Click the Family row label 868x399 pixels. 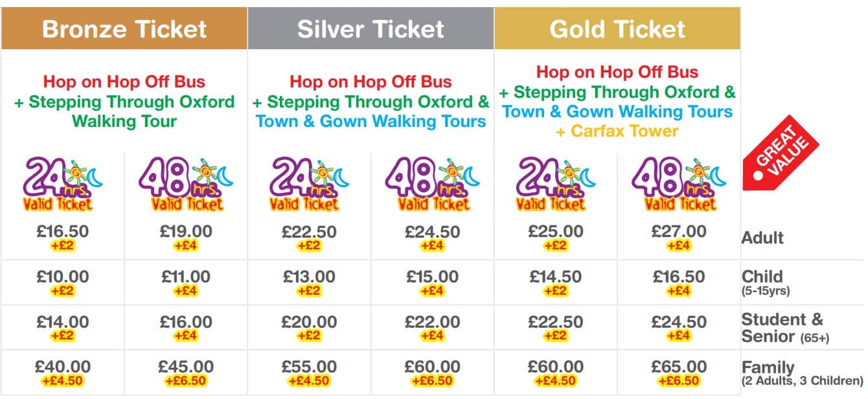[768, 368]
